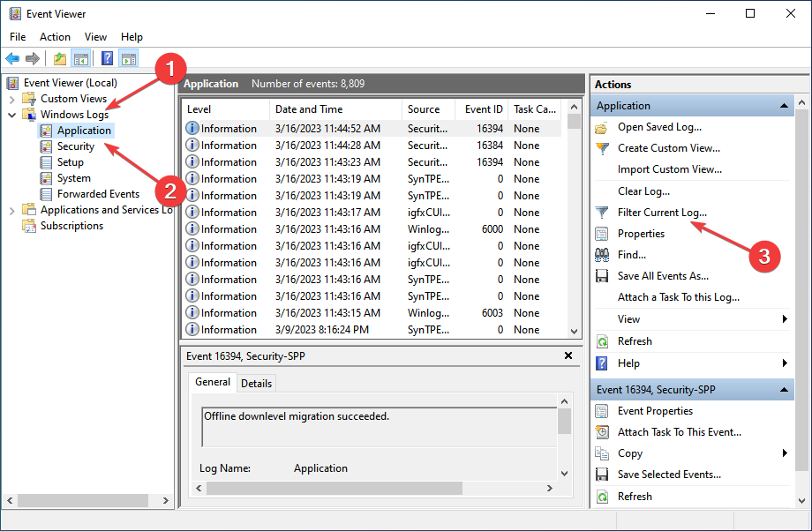Viewport: 812px width, 531px height.
Task: Click the Up One Level folder icon
Action: pyautogui.click(x=60, y=58)
